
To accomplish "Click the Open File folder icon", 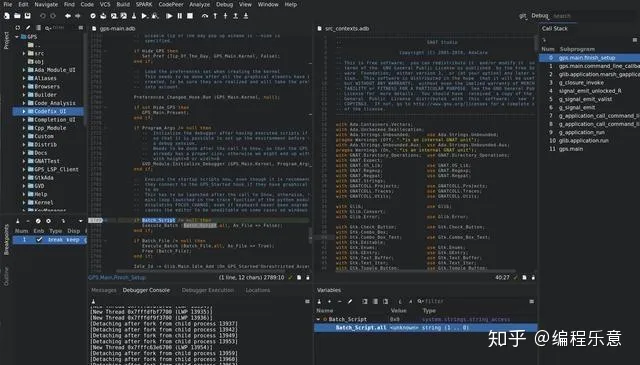I will [17, 16].
